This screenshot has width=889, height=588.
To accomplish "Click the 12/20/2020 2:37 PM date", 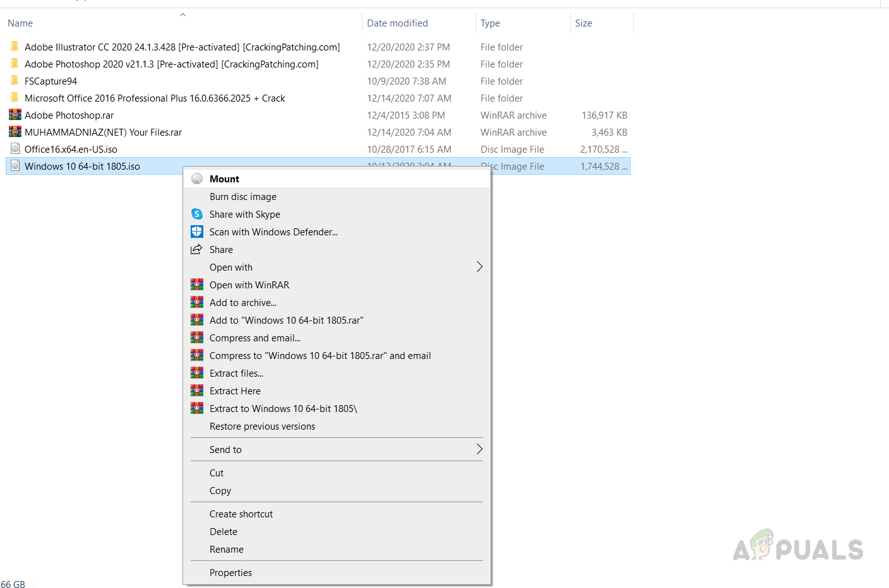I will pos(409,47).
